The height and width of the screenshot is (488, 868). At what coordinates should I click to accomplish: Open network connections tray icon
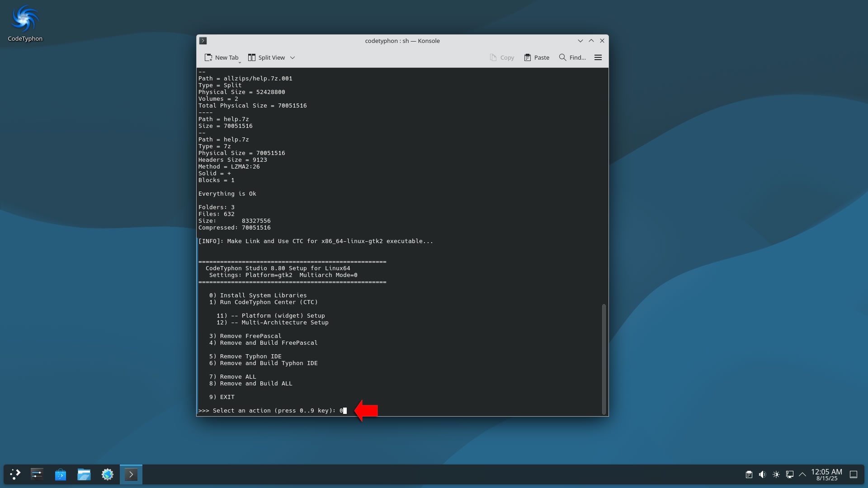coord(789,474)
